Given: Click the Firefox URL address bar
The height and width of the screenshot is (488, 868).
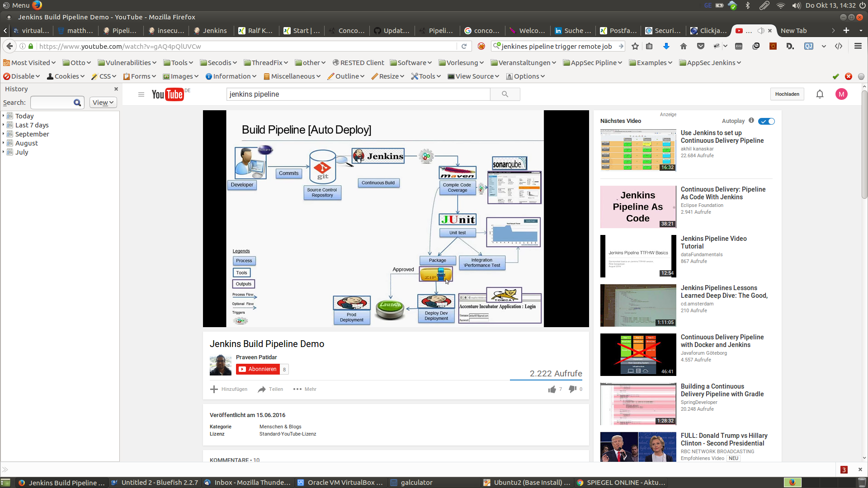Looking at the screenshot, I should point(247,46).
